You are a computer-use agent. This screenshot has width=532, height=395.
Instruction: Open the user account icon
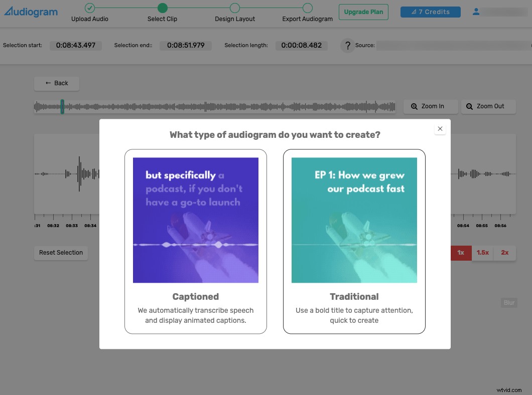476,11
